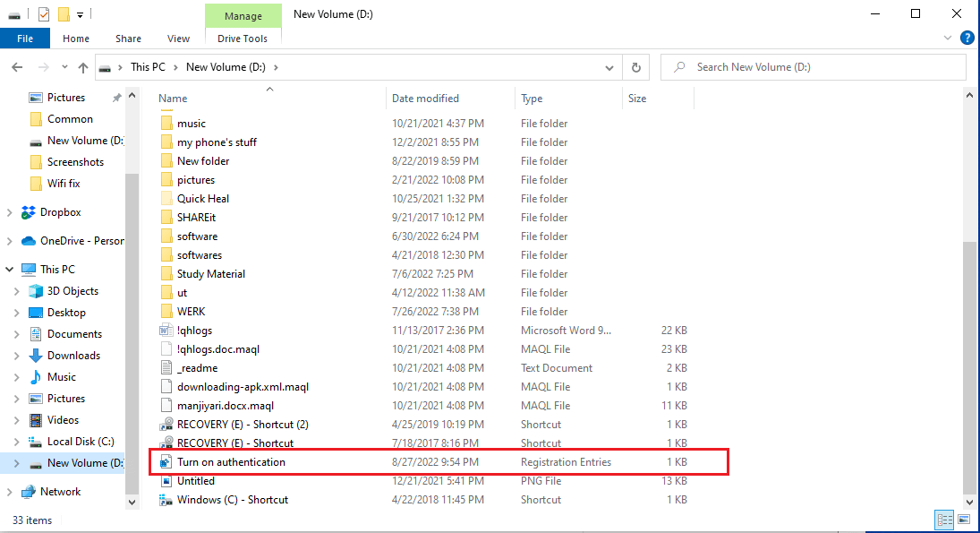Open the File menu
This screenshot has height=533, width=980.
pos(25,39)
